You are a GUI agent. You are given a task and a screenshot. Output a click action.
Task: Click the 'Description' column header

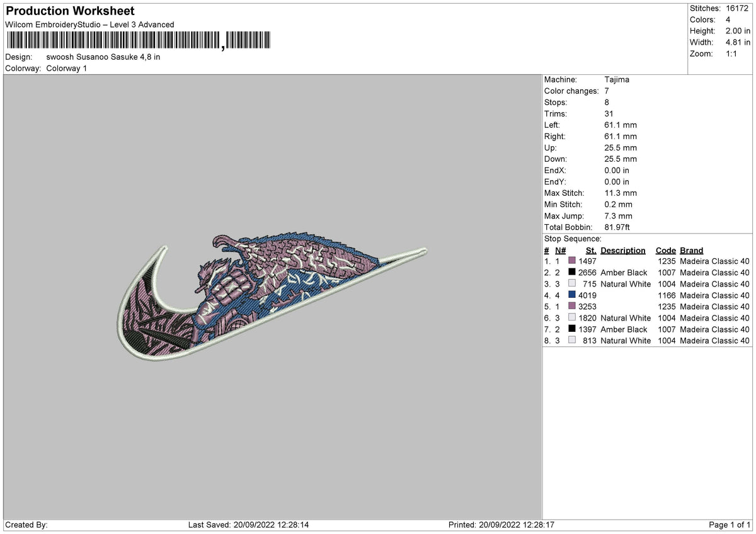(623, 250)
